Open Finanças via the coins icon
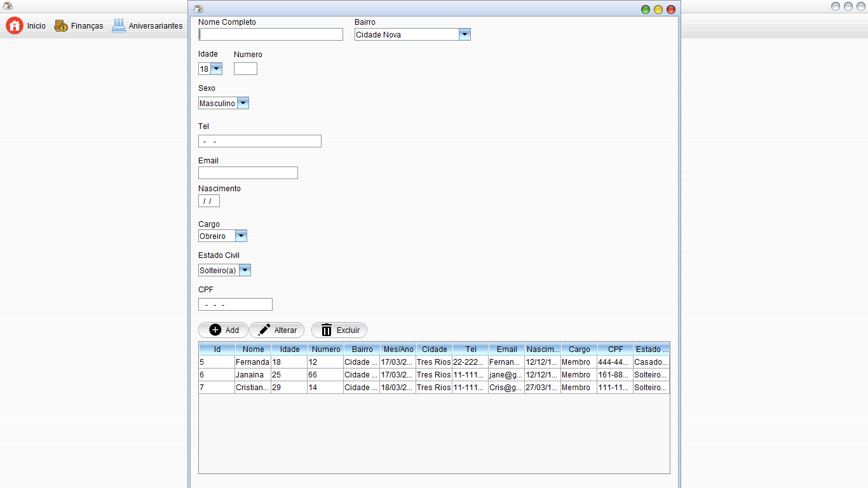The image size is (868, 488). pyautogui.click(x=61, y=26)
